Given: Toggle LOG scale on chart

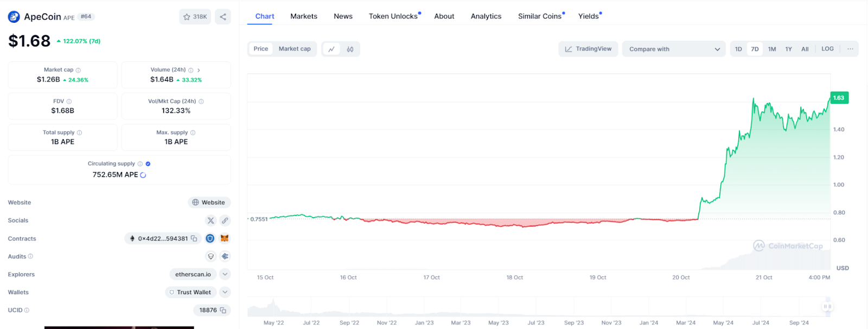Looking at the screenshot, I should [x=827, y=49].
